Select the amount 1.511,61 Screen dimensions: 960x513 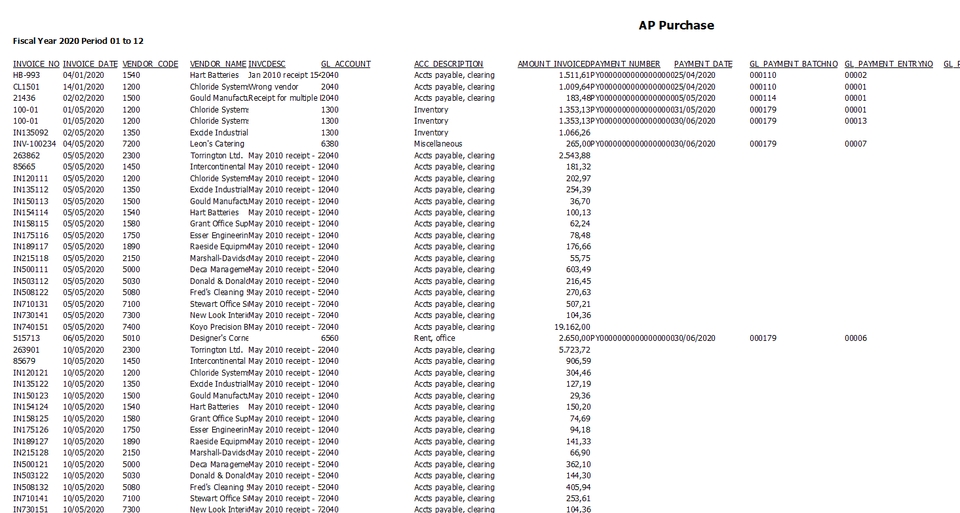(575, 75)
